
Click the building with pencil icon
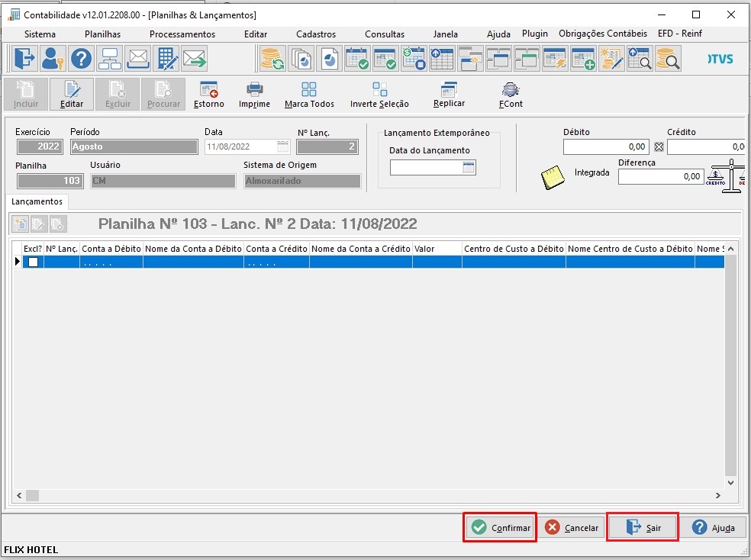(166, 59)
